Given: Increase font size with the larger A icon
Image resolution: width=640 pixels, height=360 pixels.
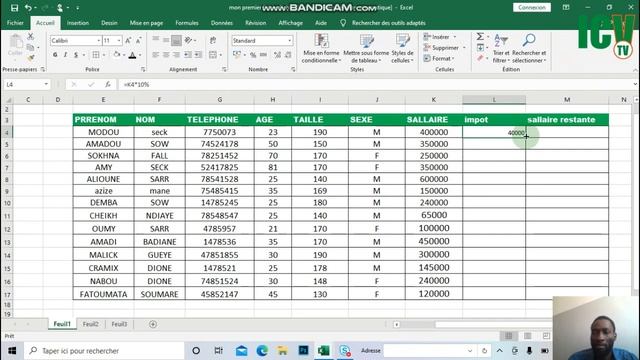Looking at the screenshot, I should click(128, 40).
